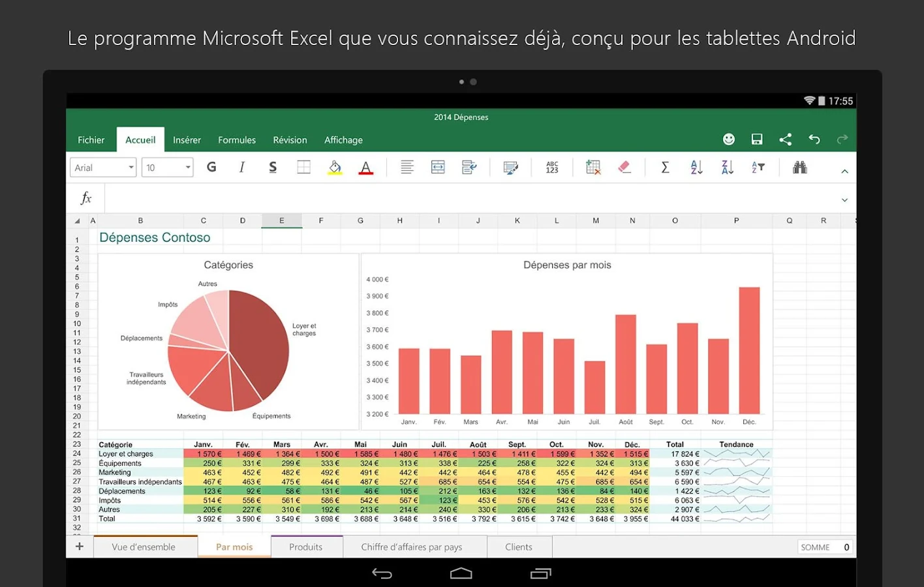Insert an AutoSum with the sigma icon
The height and width of the screenshot is (587, 924).
[665, 167]
